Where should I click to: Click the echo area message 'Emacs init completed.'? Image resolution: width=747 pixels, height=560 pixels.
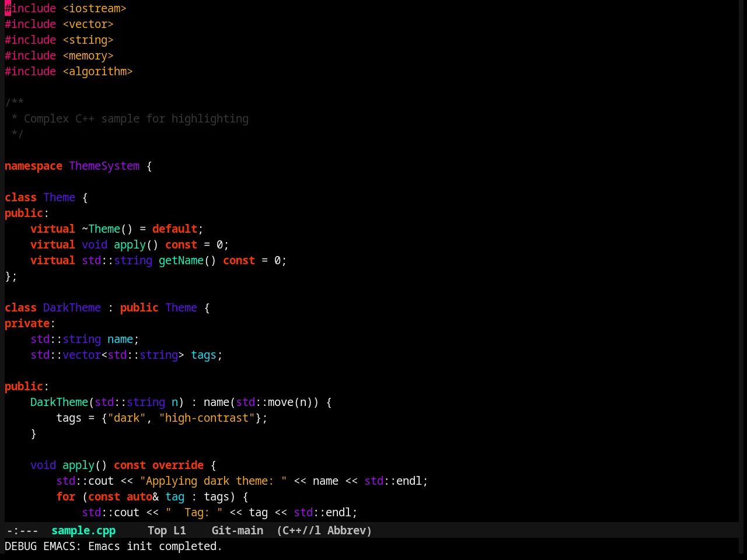coord(155,546)
